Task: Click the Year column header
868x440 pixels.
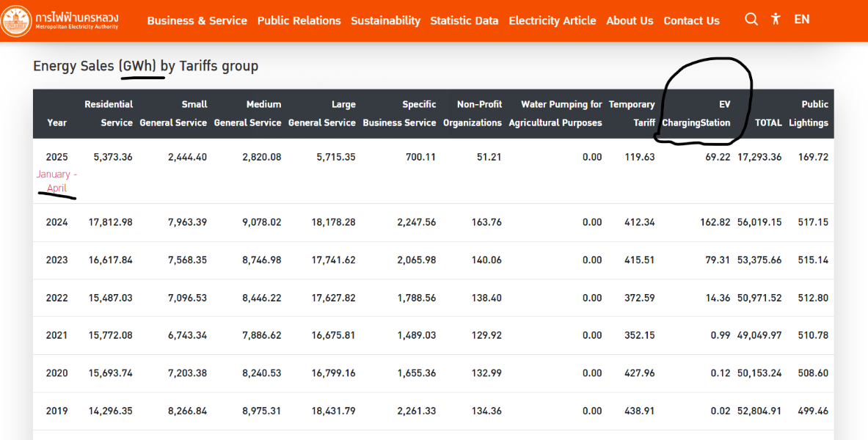Action: (x=57, y=123)
